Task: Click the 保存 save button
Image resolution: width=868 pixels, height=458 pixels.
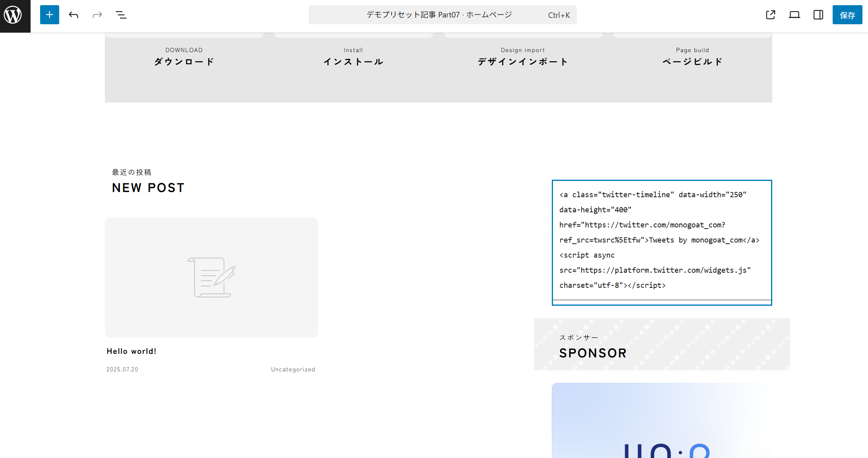Action: 847,15
